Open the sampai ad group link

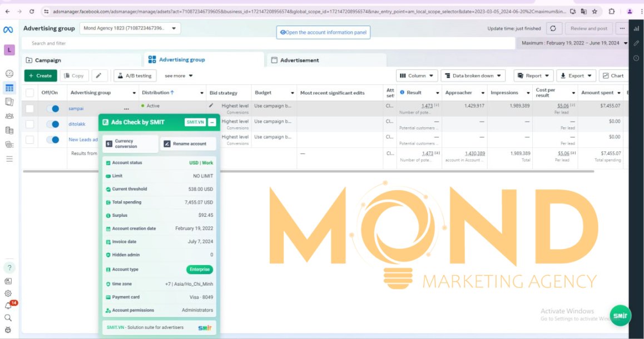point(76,109)
